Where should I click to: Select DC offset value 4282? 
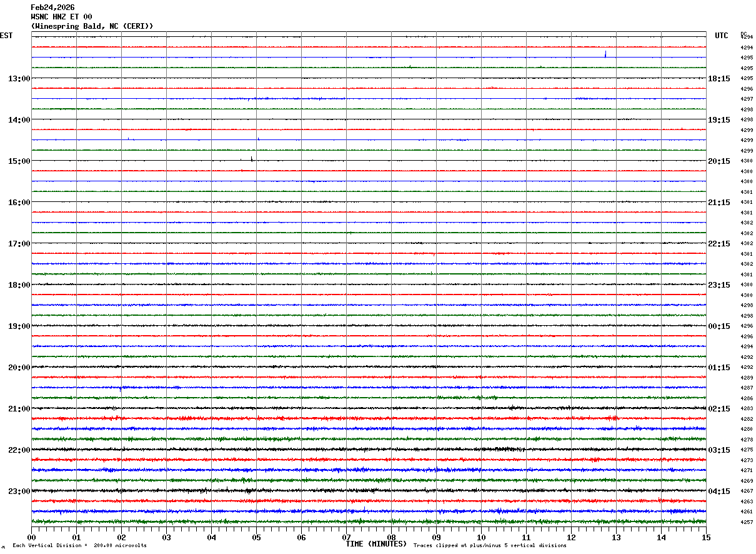(747, 419)
